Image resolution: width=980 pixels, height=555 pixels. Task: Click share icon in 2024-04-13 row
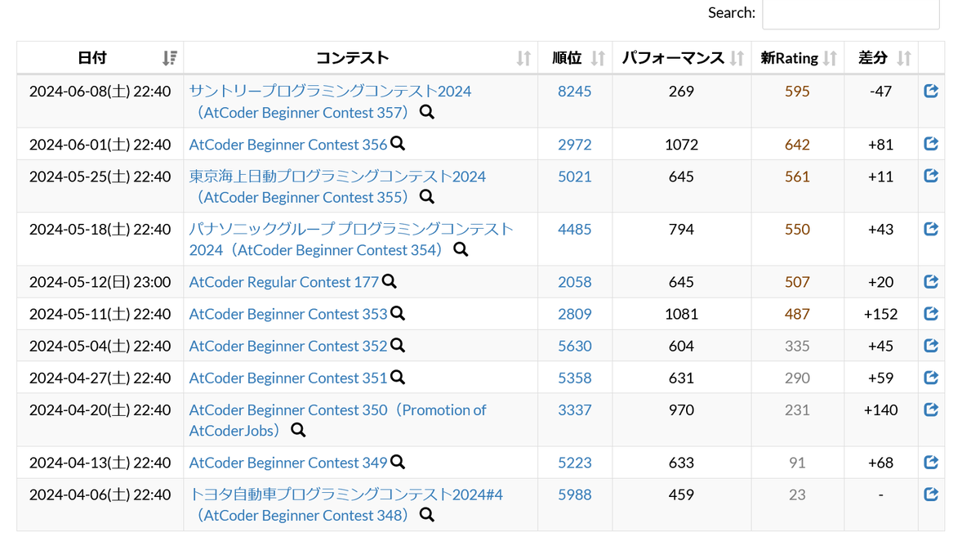(931, 462)
